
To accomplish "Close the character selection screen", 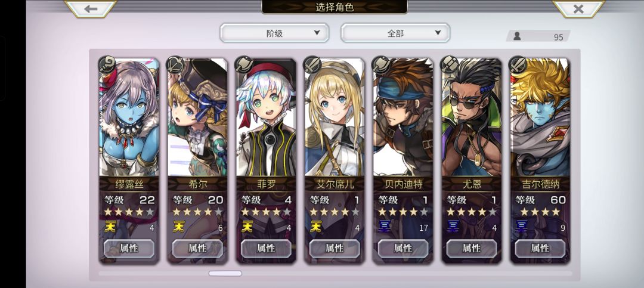I will click(x=578, y=8).
